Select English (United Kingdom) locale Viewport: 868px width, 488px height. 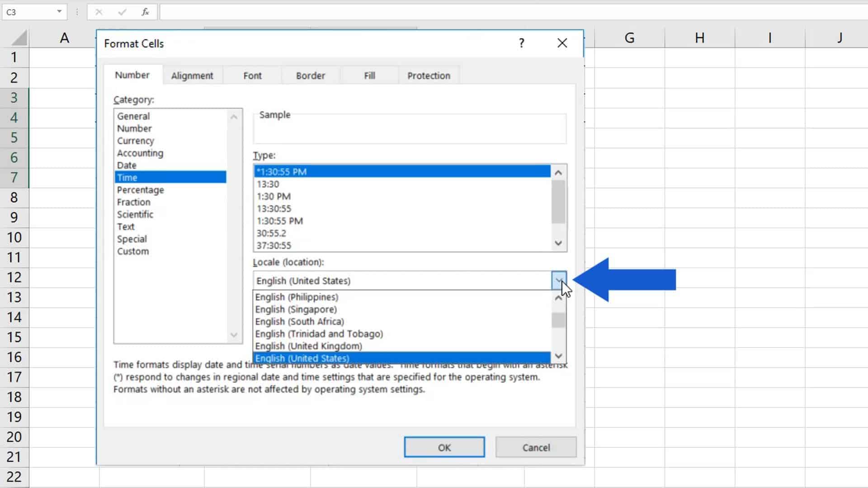(308, 346)
